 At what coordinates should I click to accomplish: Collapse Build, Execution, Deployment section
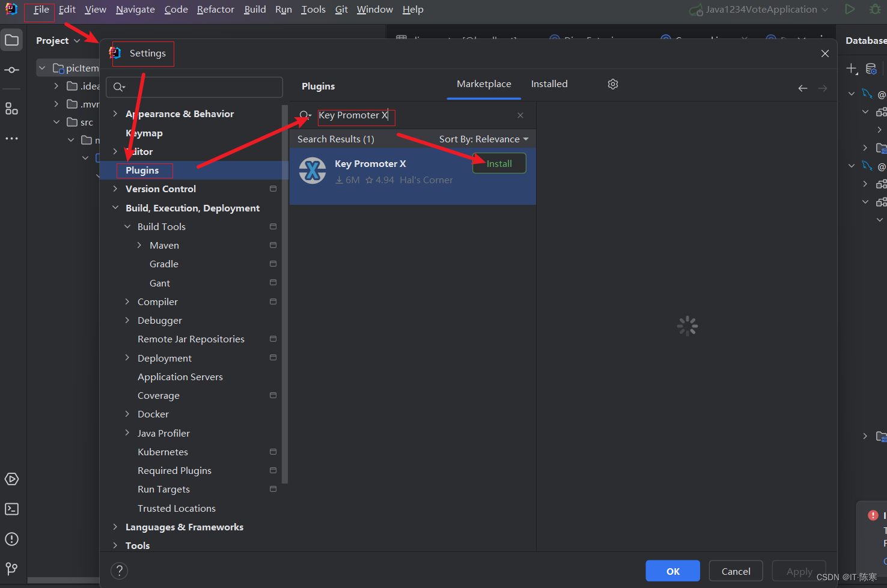[115, 208]
